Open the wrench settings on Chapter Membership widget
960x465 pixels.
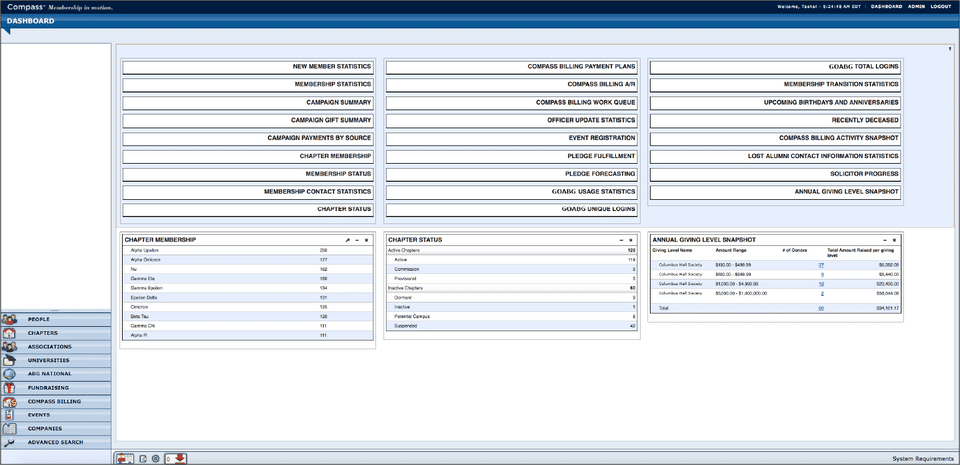[348, 240]
